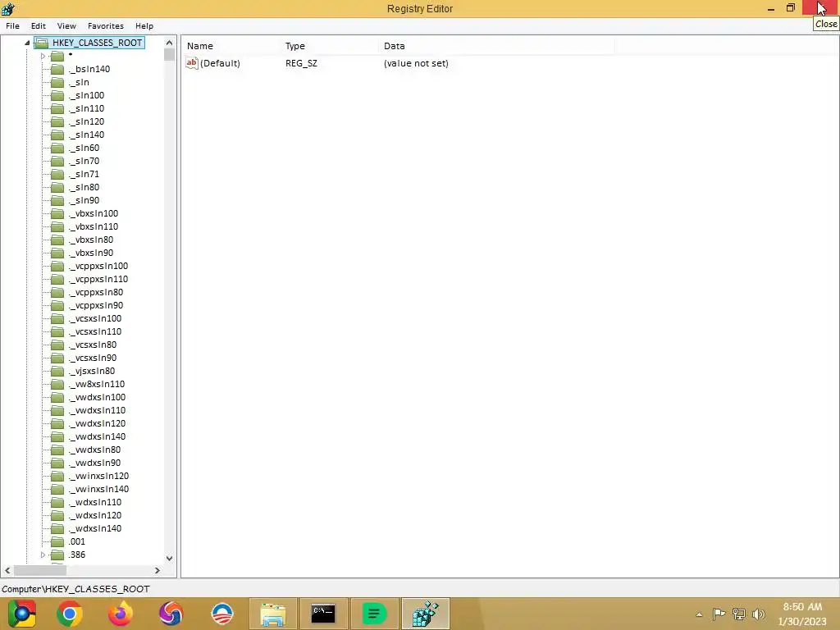Open the Edit menu
The width and height of the screenshot is (840, 630).
pos(38,25)
